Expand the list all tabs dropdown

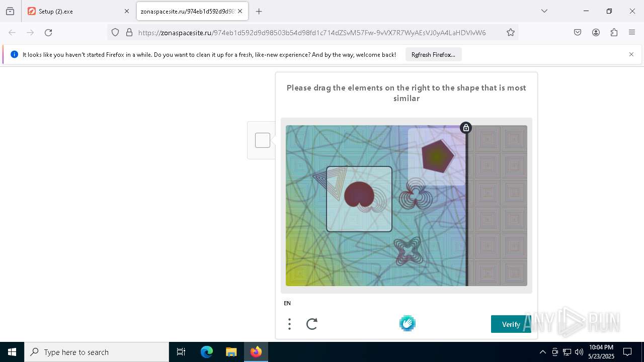tap(544, 11)
